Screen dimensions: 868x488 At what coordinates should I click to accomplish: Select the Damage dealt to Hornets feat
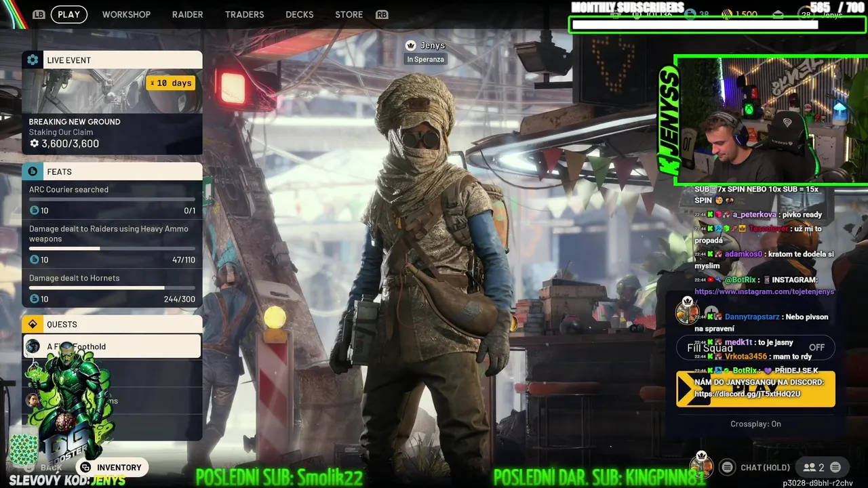pyautogui.click(x=112, y=288)
